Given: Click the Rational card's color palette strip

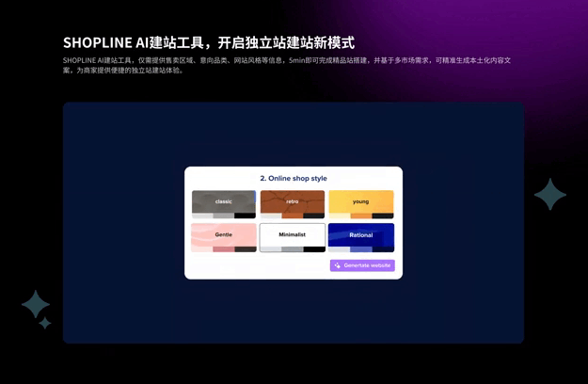Looking at the screenshot, I should (361, 249).
